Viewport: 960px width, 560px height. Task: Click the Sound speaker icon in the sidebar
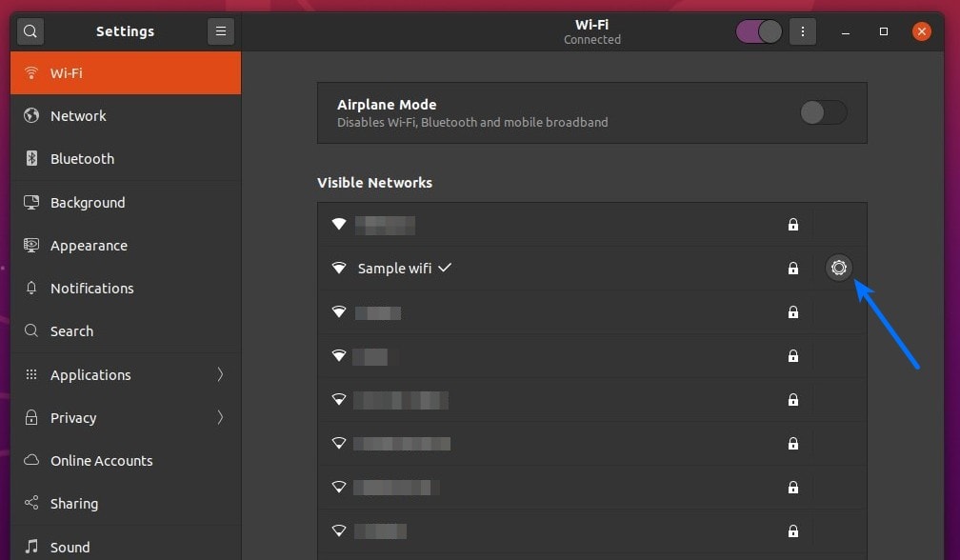point(31,547)
